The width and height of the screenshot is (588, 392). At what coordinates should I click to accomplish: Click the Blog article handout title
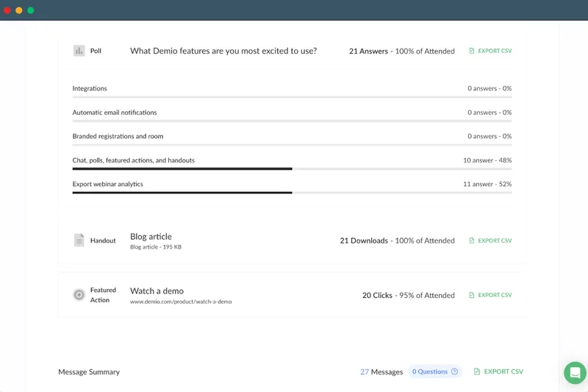click(151, 236)
